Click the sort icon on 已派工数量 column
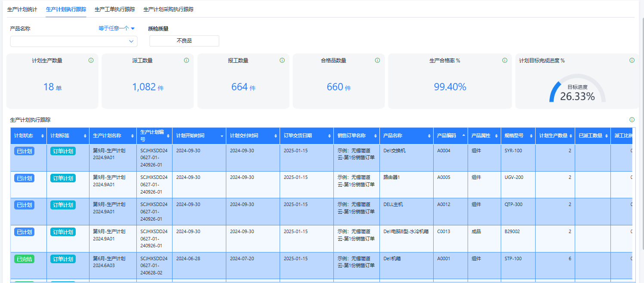This screenshot has width=644, height=283. [607, 136]
